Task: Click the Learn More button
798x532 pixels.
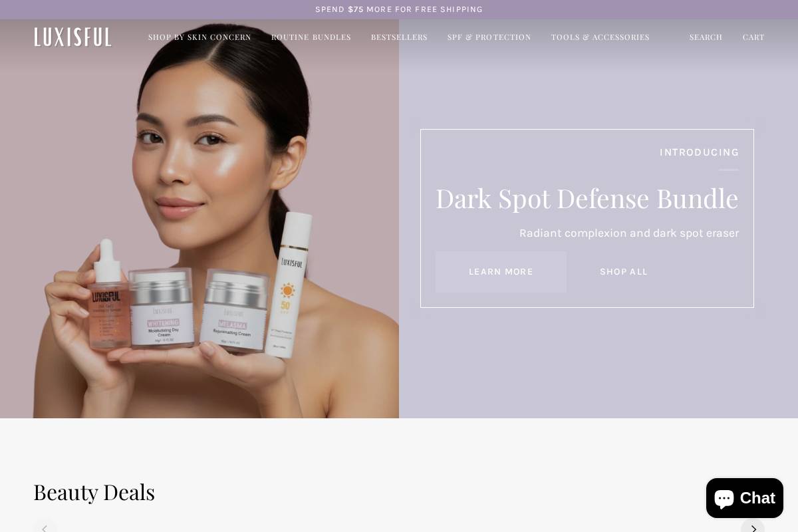Action: [x=501, y=271]
